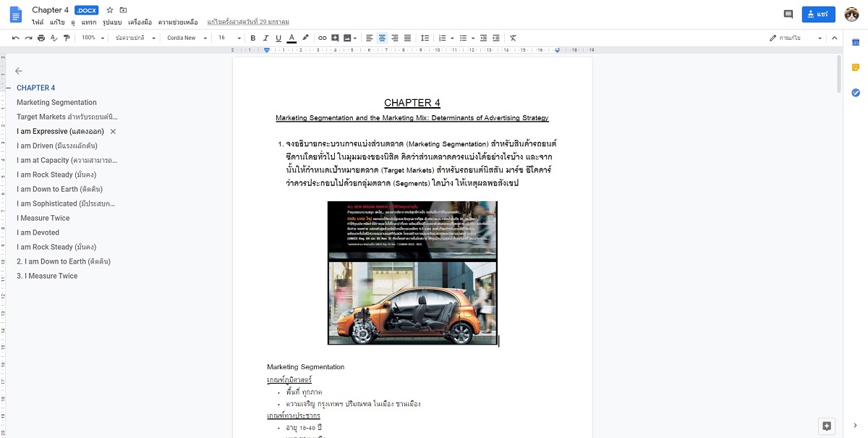
Task: Click the Google Docs home icon
Action: tap(16, 14)
